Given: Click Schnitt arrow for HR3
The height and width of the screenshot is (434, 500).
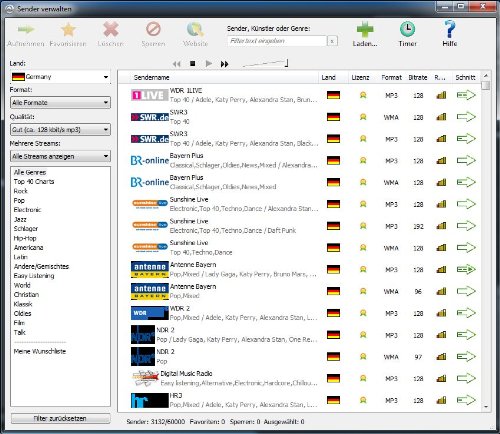Looking at the screenshot, I should tap(466, 400).
